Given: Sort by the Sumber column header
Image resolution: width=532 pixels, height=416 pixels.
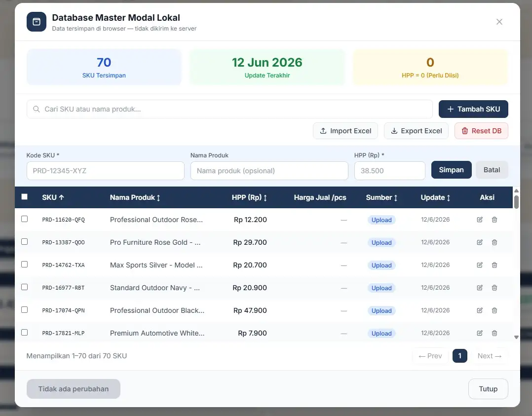Looking at the screenshot, I should click(381, 197).
